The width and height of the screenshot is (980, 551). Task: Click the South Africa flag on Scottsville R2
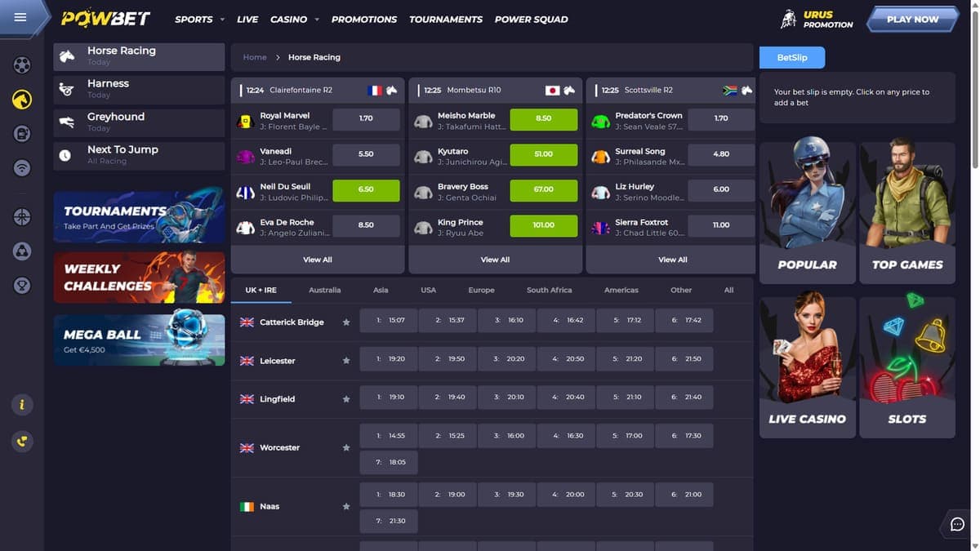[x=730, y=91]
